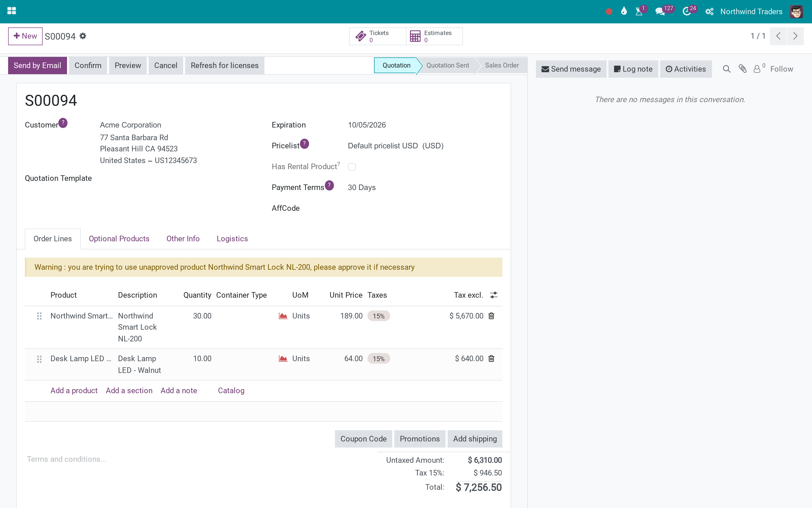
Task: Open the Tickets stat button
Action: click(378, 36)
